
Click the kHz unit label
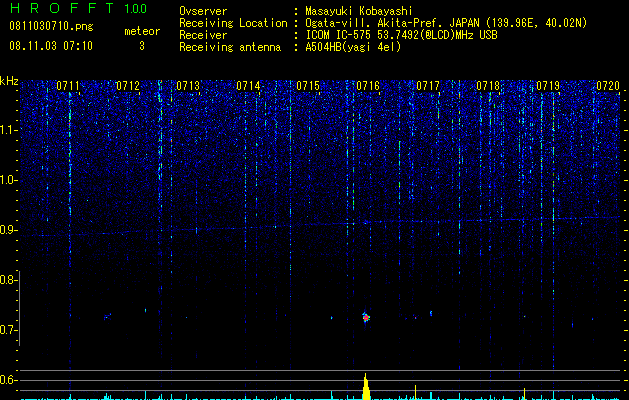click(9, 81)
